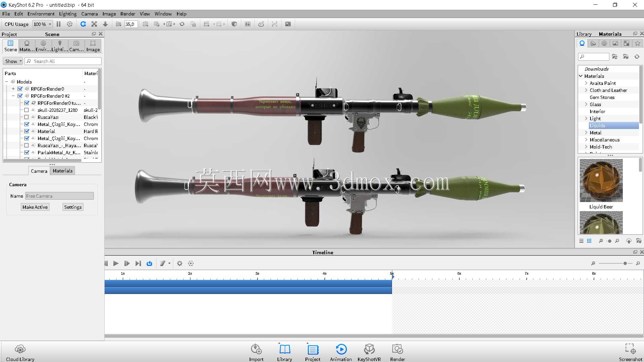Collapse the RPGForRender0 #2 node
Image resolution: width=644 pixels, height=362 pixels.
pyautogui.click(x=13, y=96)
